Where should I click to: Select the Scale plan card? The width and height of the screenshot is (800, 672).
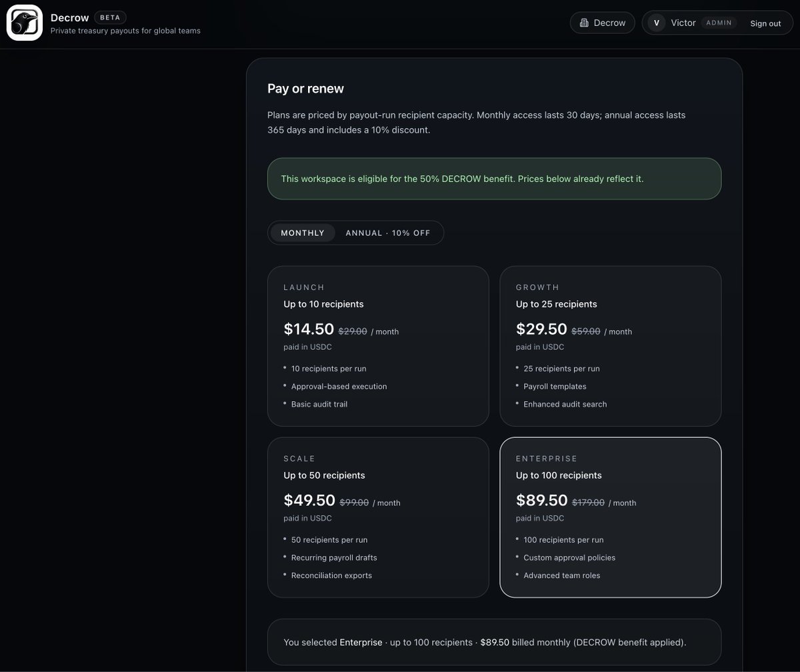[378, 517]
